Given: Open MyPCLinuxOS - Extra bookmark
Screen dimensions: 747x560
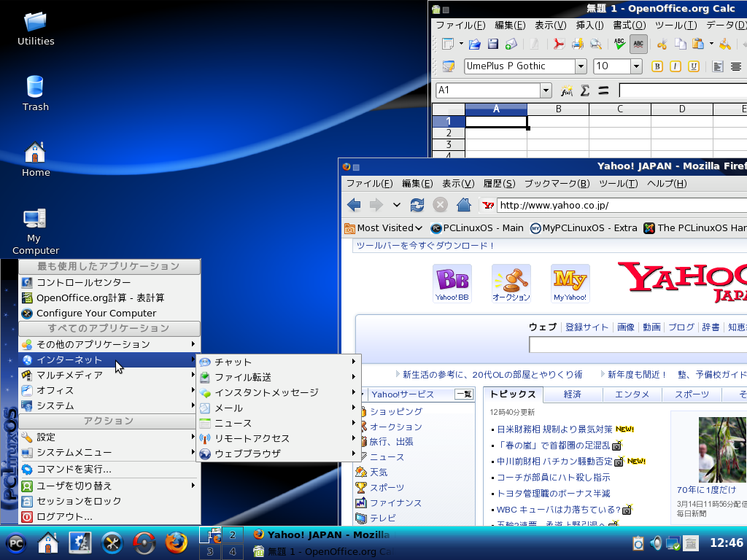Looking at the screenshot, I should [584, 228].
